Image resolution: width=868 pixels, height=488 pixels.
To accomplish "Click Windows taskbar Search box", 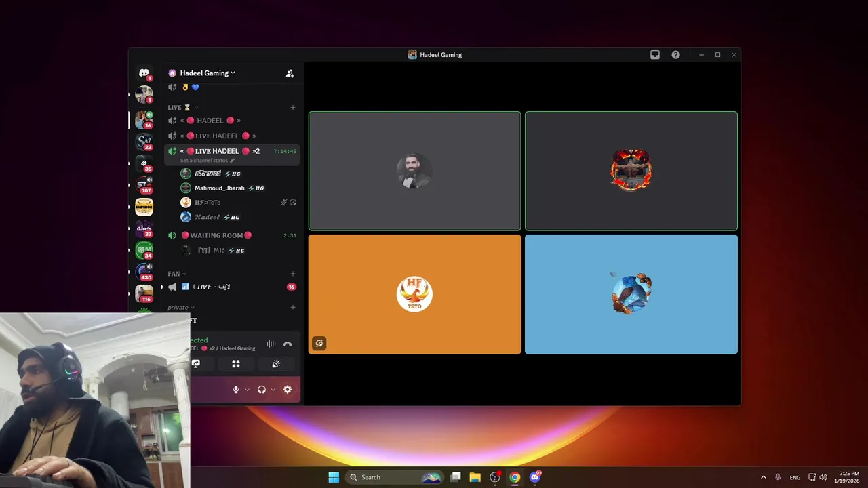I will (x=395, y=477).
